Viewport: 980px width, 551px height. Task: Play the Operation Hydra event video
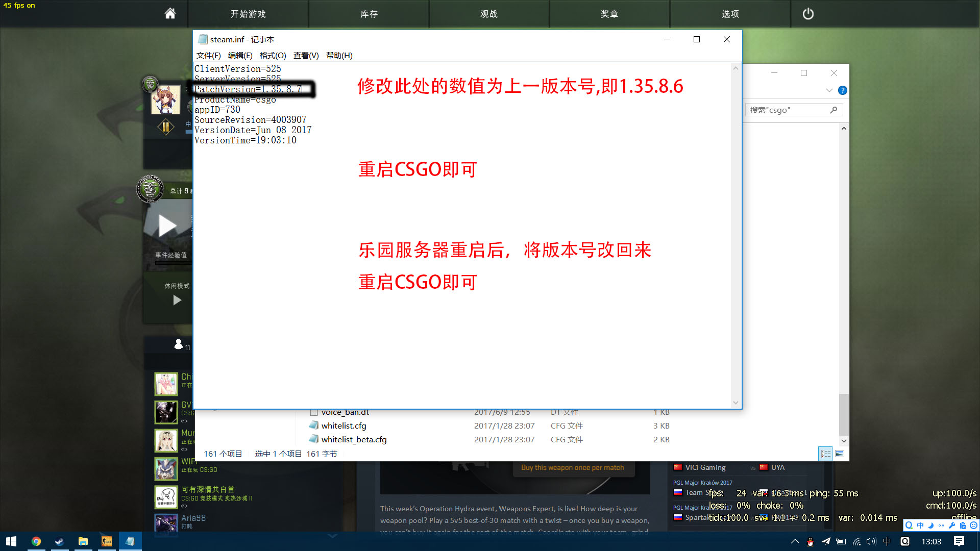click(x=167, y=225)
